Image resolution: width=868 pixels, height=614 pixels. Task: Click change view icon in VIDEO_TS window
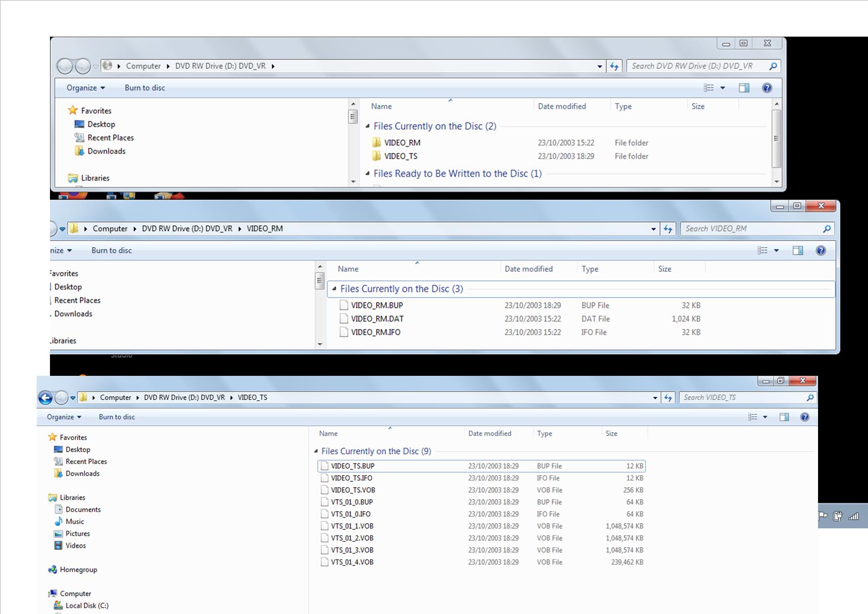coord(752,417)
